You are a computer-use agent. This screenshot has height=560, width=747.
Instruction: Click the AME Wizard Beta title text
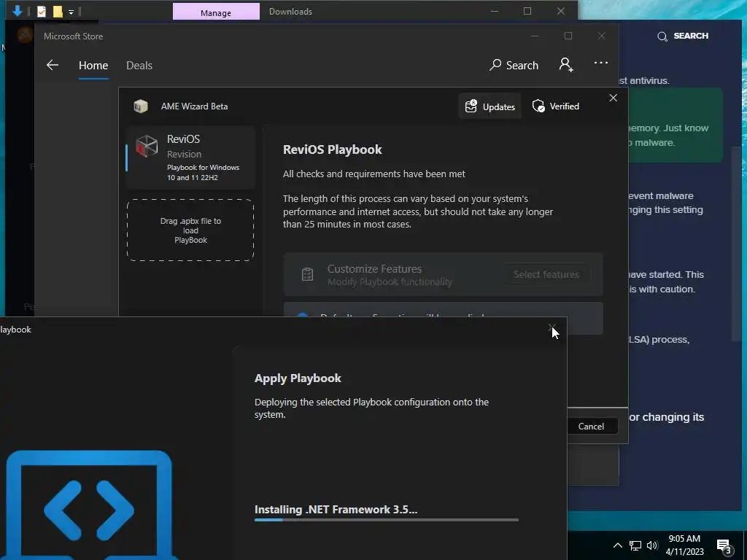[x=194, y=106]
